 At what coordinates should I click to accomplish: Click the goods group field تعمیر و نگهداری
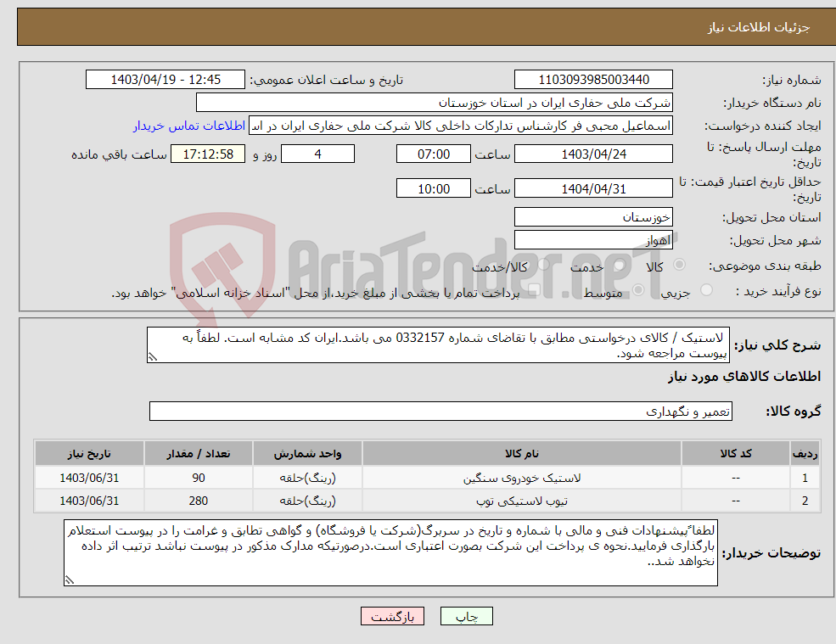click(440, 411)
